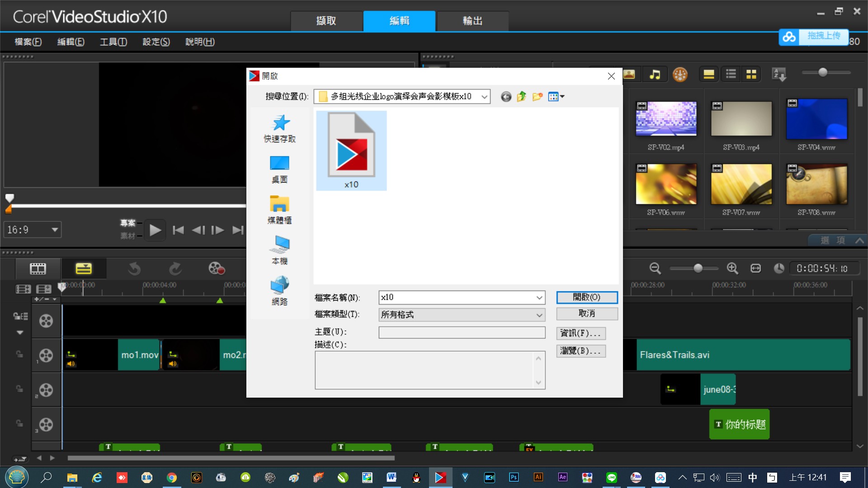Open the 編輯(E) menu

click(x=71, y=42)
